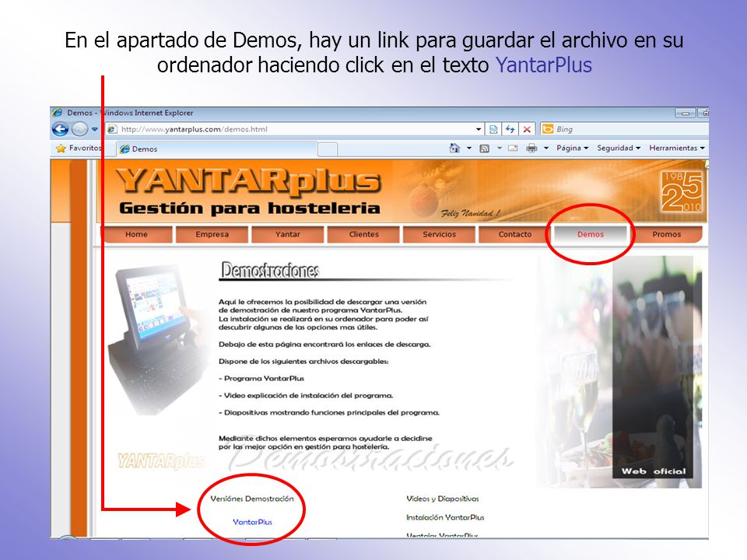
Task: Open the Contacto navigation button
Action: (515, 234)
